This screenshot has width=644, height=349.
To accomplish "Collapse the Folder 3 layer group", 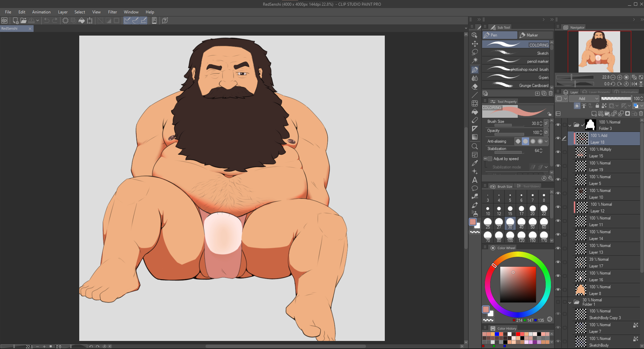I will coord(569,125).
